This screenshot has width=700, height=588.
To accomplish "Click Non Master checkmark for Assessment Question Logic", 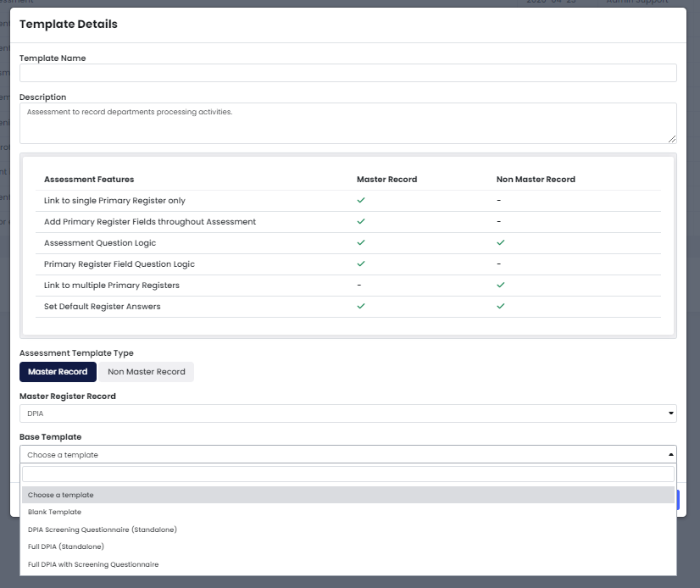I will point(501,242).
